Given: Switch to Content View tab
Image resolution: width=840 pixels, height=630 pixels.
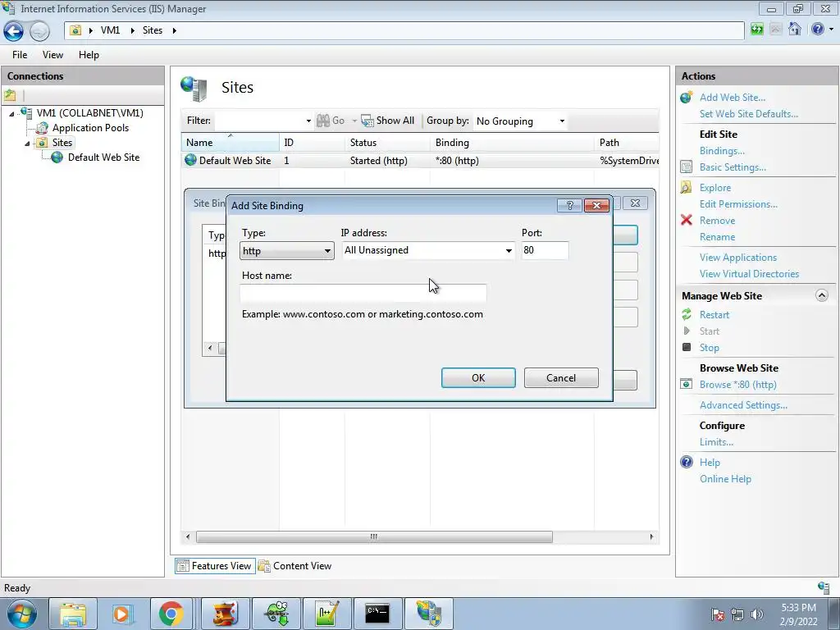Looking at the screenshot, I should pyautogui.click(x=295, y=566).
